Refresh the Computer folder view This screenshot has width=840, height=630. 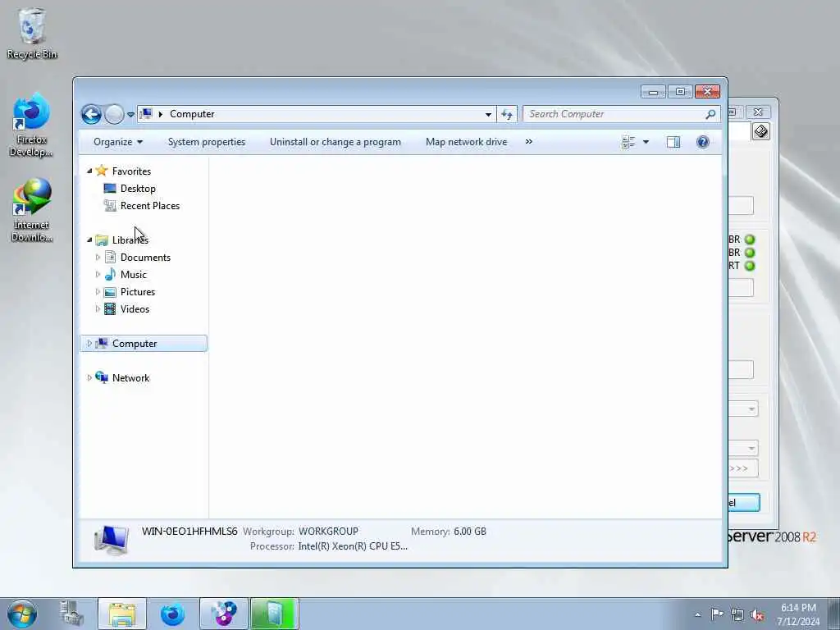point(507,114)
